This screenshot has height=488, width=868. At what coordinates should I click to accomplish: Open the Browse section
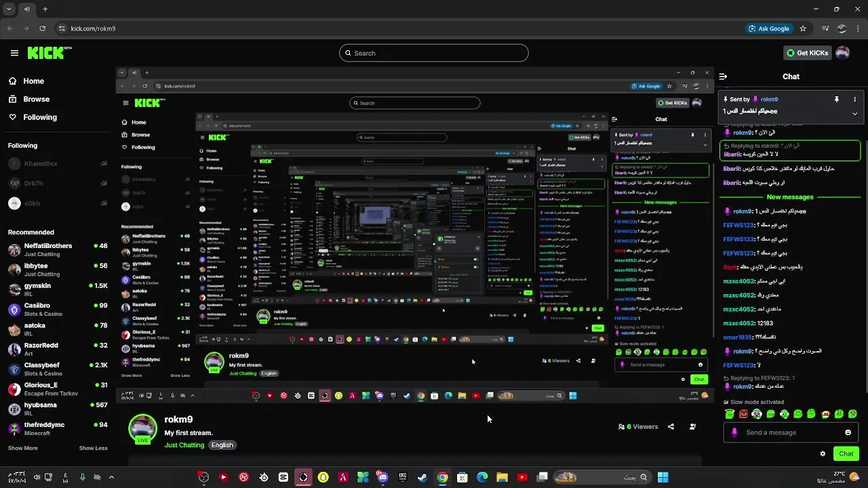tap(28, 99)
